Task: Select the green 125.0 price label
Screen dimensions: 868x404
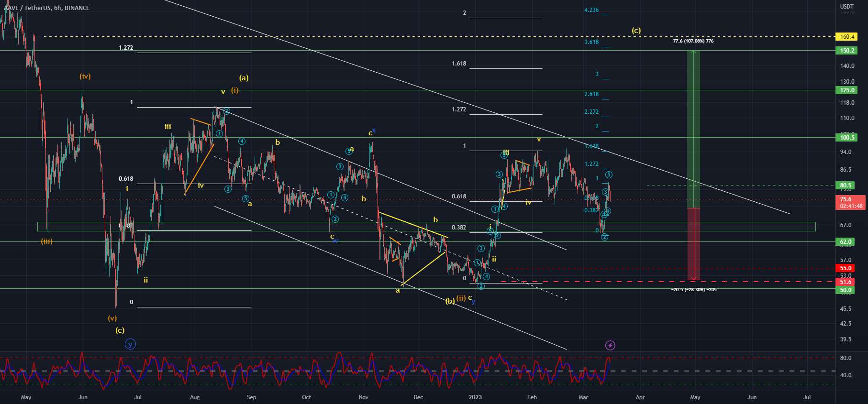Action: point(847,90)
